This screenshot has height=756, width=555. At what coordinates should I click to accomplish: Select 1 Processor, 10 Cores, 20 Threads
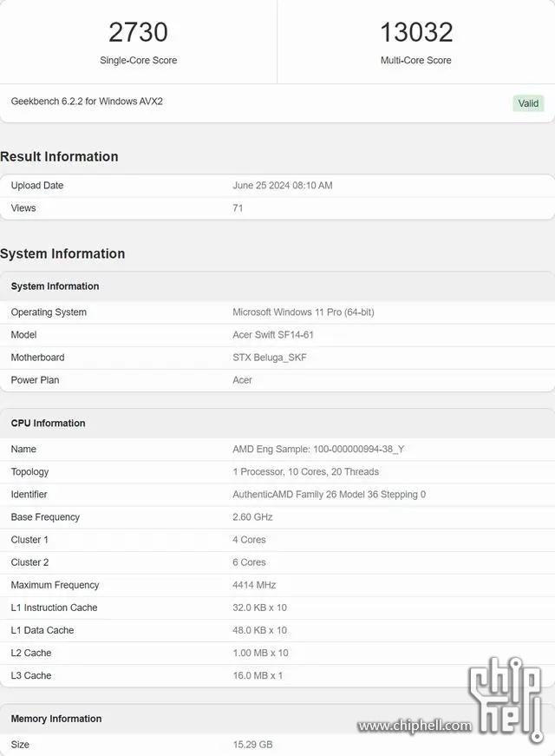tap(306, 472)
